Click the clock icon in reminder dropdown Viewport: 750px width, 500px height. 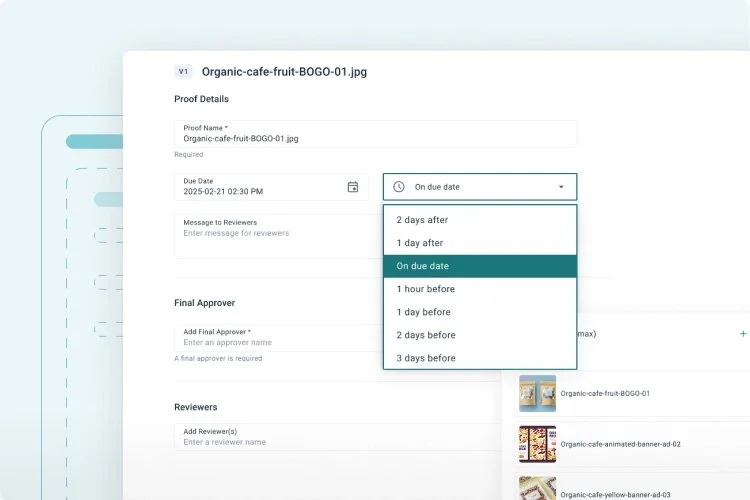[x=399, y=187]
